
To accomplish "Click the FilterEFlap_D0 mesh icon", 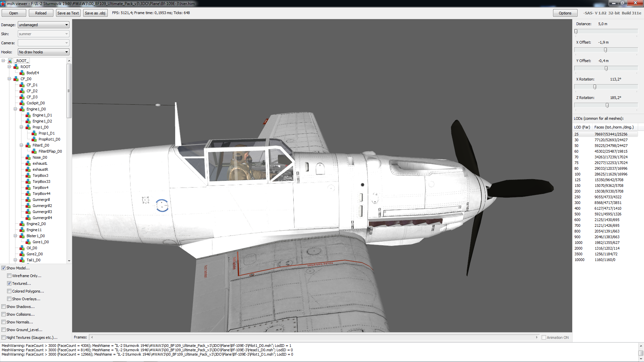I will pos(34,151).
